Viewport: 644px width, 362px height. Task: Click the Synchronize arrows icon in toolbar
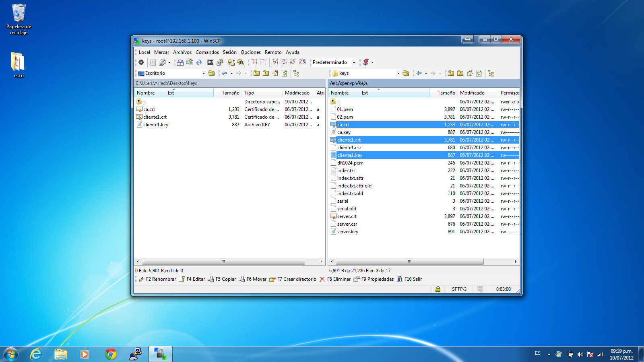(199, 62)
